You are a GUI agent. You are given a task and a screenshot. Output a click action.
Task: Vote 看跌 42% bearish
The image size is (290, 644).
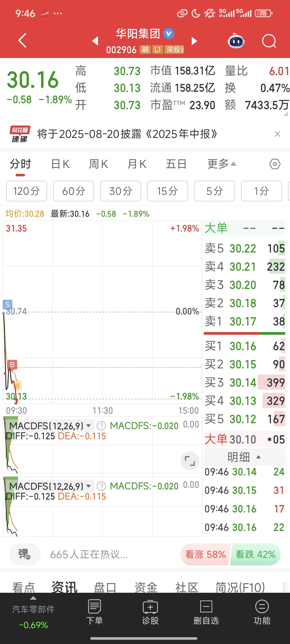pyautogui.click(x=255, y=554)
